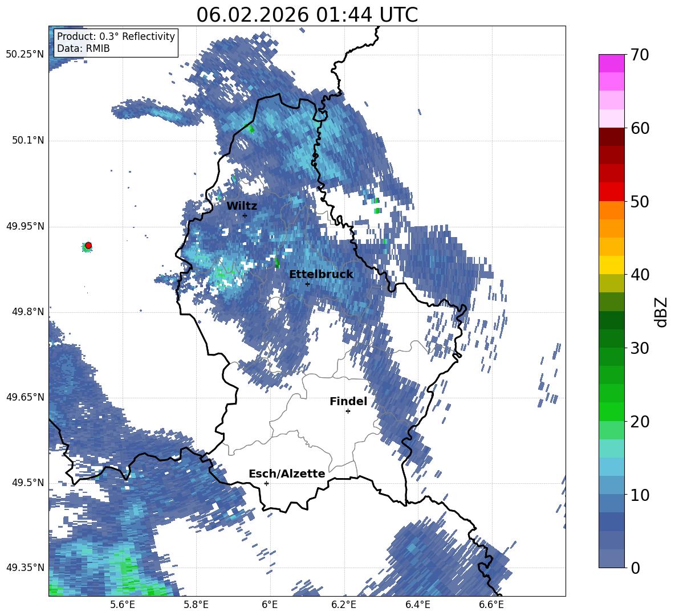The image size is (675, 616).
Task: Click the 50.1°N latitude label
Action: click(x=28, y=141)
